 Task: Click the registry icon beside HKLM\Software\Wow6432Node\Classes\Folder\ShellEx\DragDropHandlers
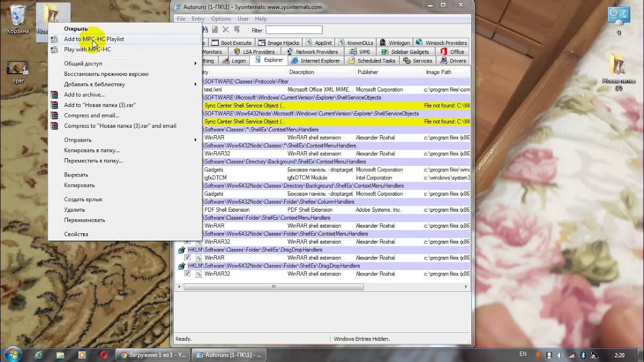[x=182, y=266]
